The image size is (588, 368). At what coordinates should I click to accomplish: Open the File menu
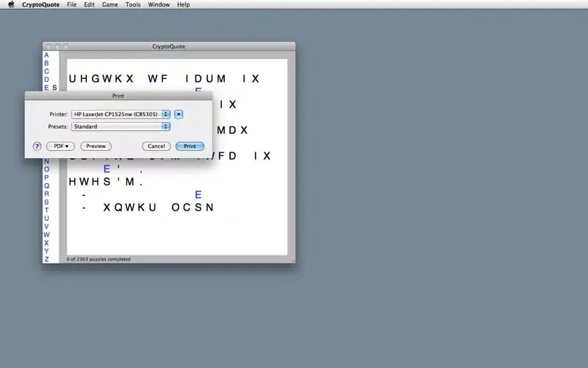[71, 4]
